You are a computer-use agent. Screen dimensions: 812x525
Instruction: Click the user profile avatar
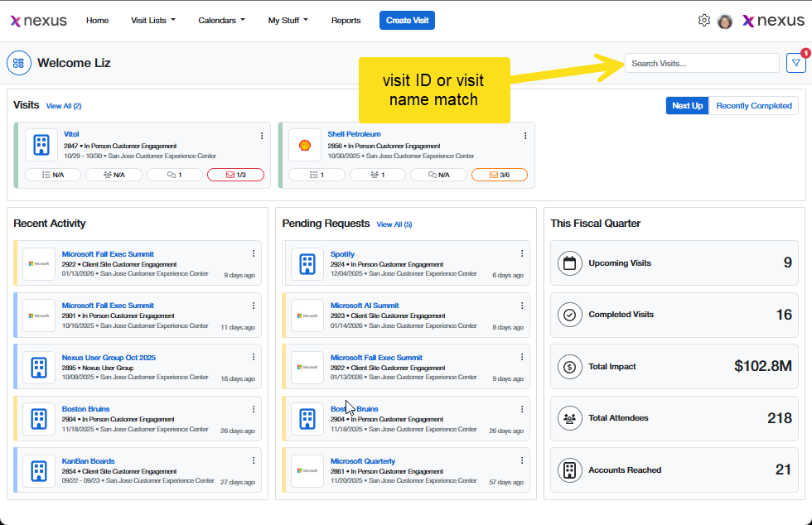(725, 22)
